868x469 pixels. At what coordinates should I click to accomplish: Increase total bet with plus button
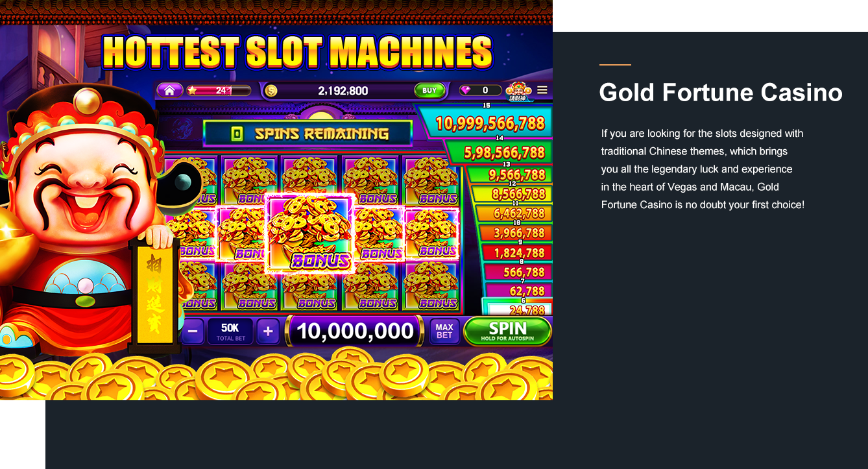coord(268,332)
